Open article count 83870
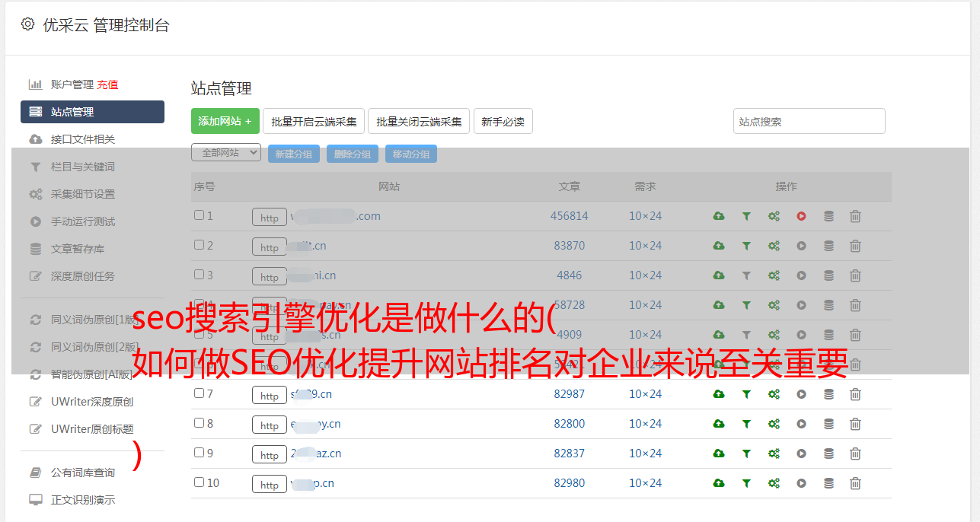Viewport: 980px width, 522px height. tap(570, 246)
